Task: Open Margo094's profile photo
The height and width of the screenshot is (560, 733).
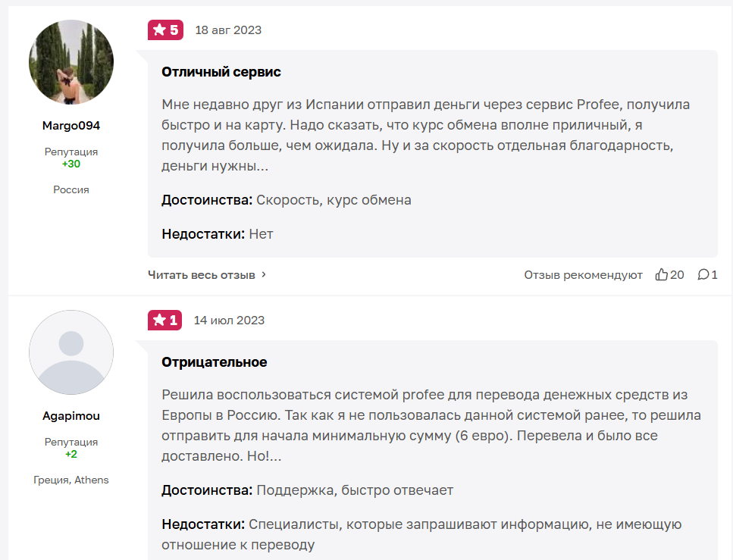Action: click(71, 63)
